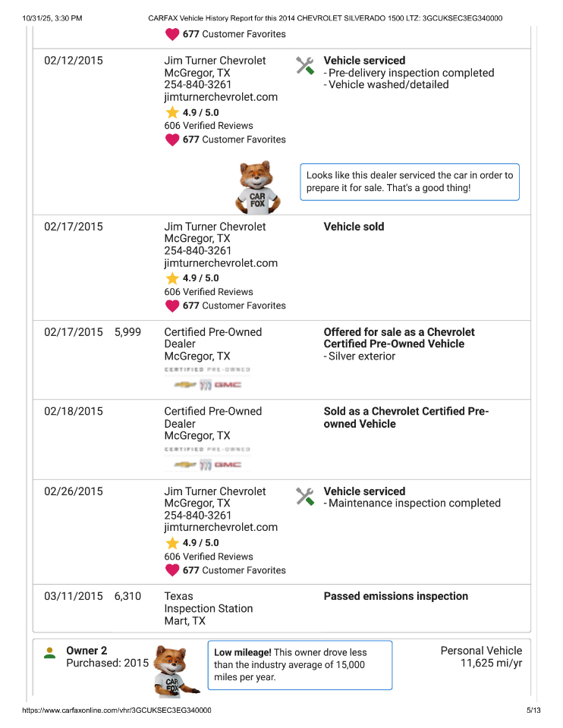Viewport: 563px width, 728px height.
Task: Click Jim Turner Chevrolet name in 02/17/2015 entry
Action: pyautogui.click(x=215, y=227)
